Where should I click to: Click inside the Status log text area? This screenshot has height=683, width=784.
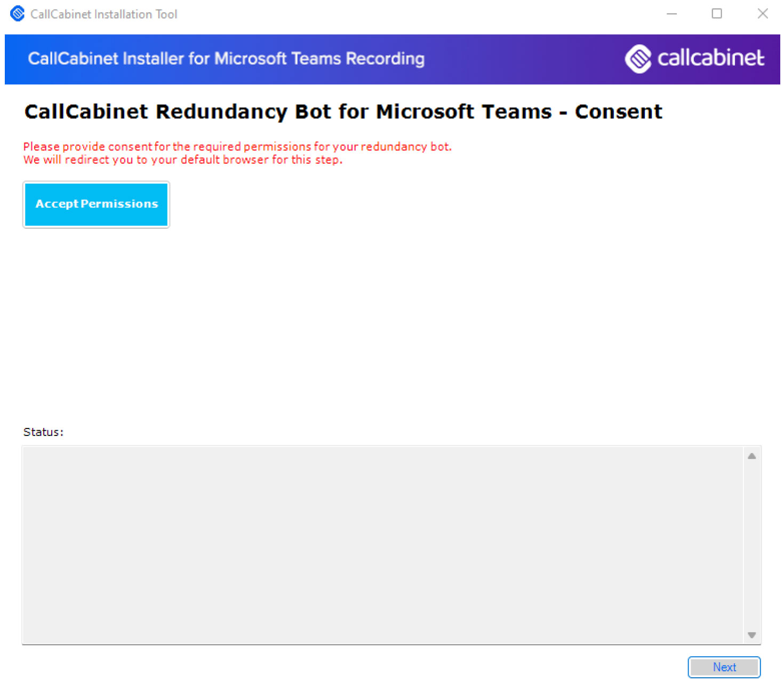point(382,545)
